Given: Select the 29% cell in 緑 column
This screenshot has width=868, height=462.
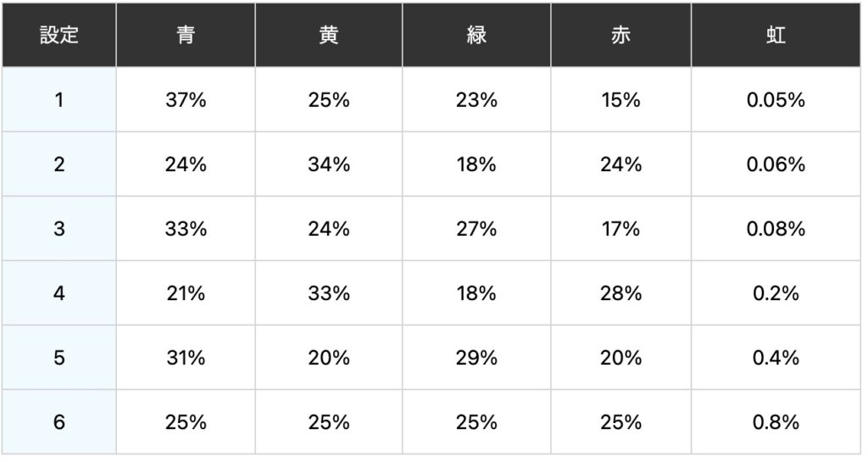Looking at the screenshot, I should pos(476,358).
